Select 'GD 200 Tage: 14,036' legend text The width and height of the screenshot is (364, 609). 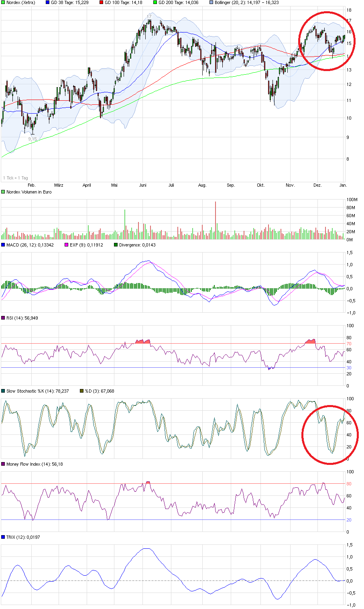pos(179,2)
